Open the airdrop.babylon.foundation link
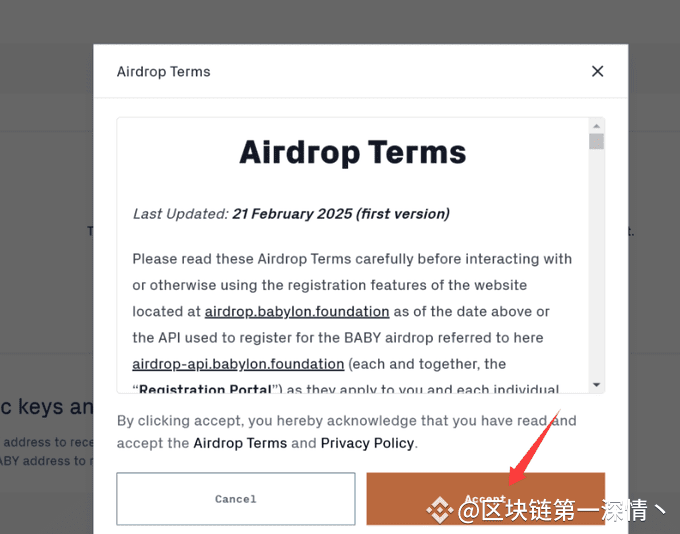 (297, 311)
